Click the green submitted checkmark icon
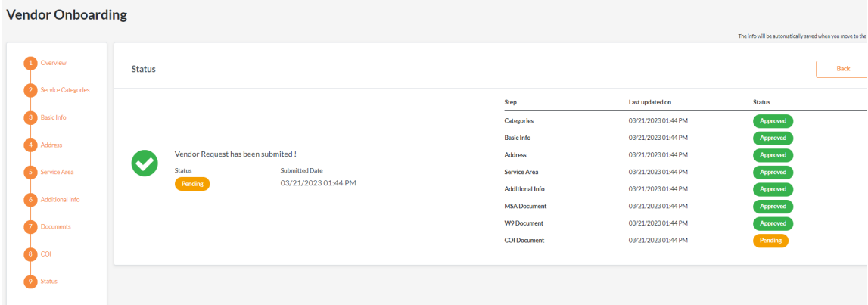Image resolution: width=868 pixels, height=305 pixels. pos(145,163)
